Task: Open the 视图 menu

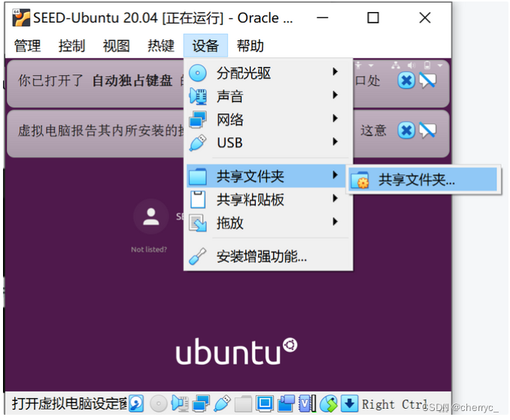Action: [116, 46]
